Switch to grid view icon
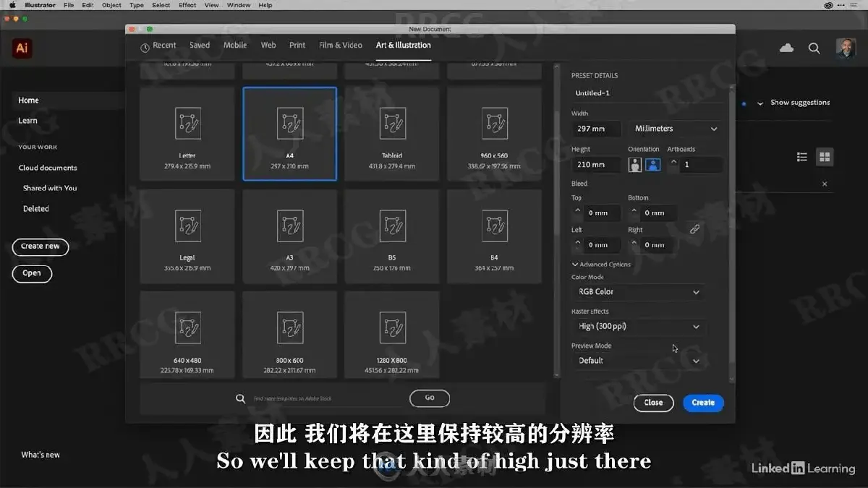 click(825, 157)
